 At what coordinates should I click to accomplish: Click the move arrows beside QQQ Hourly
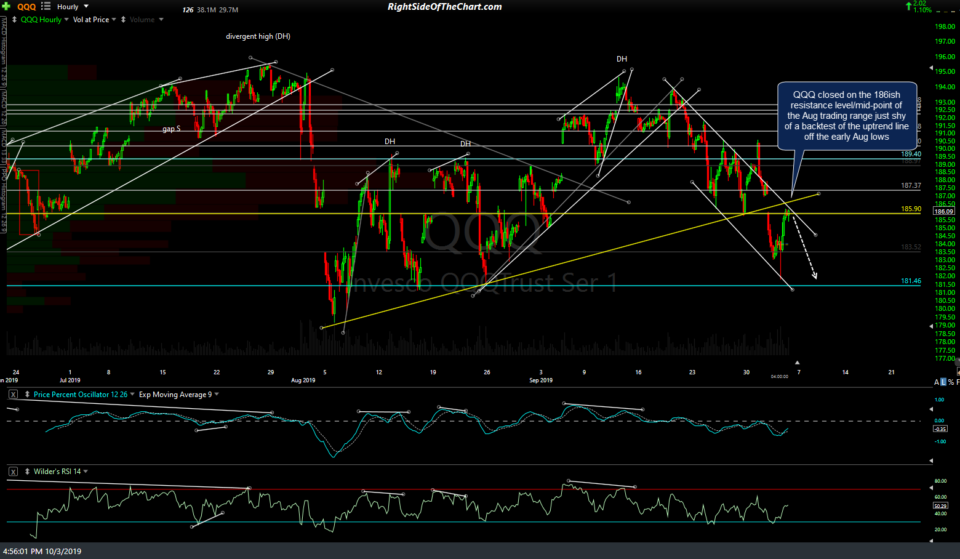pos(14,20)
